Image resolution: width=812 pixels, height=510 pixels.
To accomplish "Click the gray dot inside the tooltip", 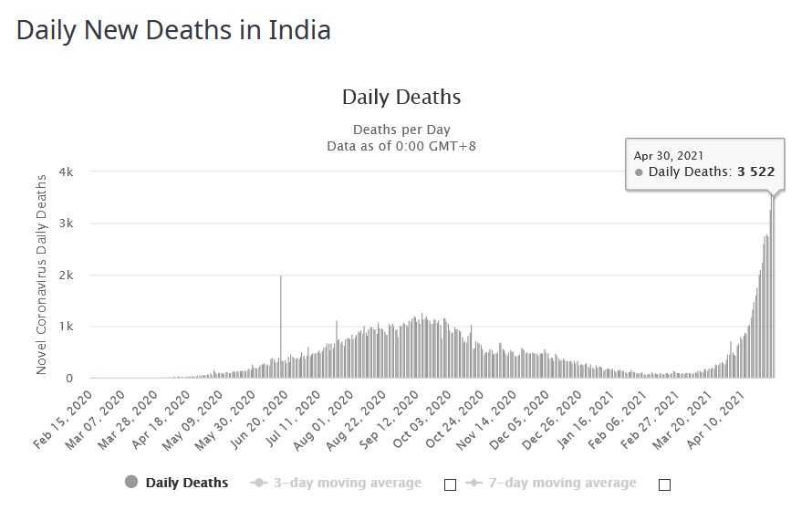I will [640, 172].
